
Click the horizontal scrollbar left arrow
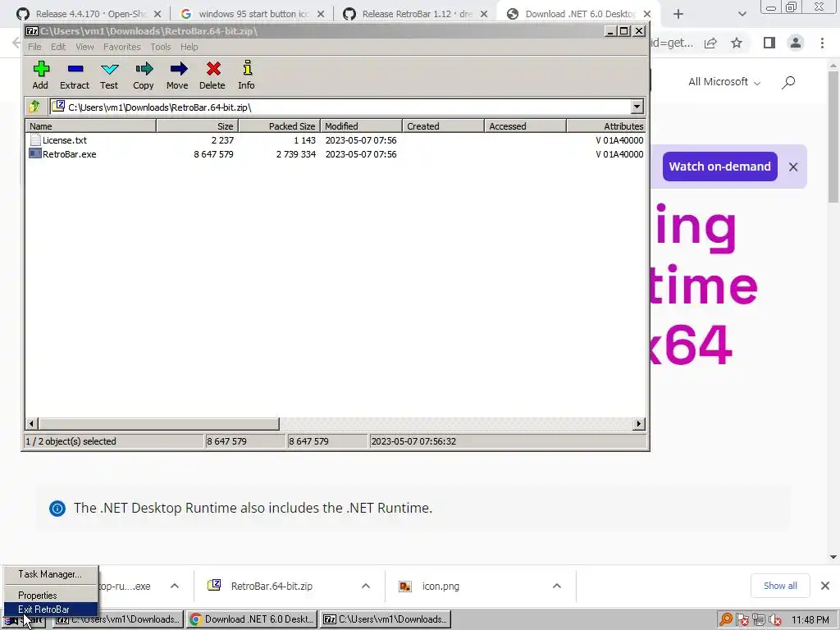tap(32, 424)
